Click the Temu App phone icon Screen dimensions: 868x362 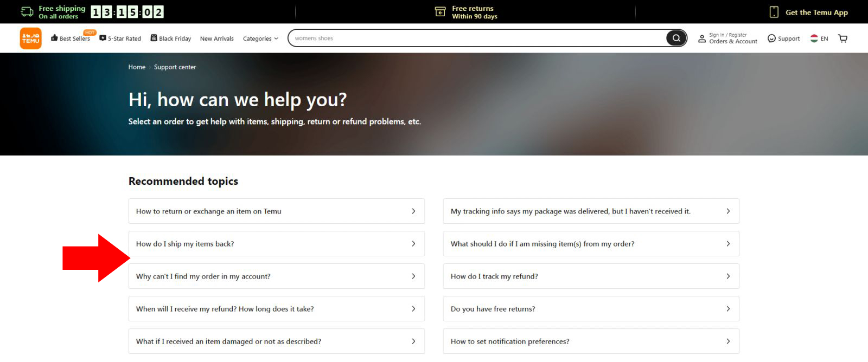(774, 12)
